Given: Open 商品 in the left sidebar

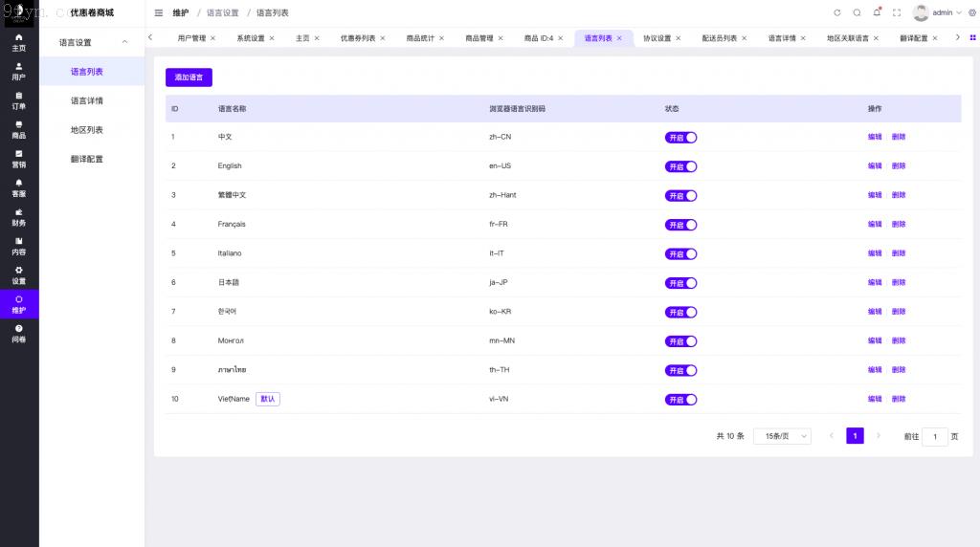Looking at the screenshot, I should pyautogui.click(x=19, y=130).
